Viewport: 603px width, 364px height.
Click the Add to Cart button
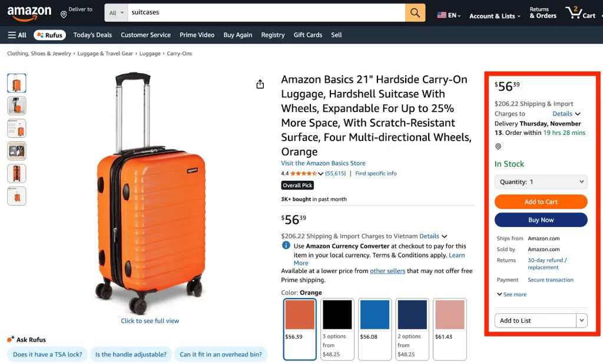541,201
